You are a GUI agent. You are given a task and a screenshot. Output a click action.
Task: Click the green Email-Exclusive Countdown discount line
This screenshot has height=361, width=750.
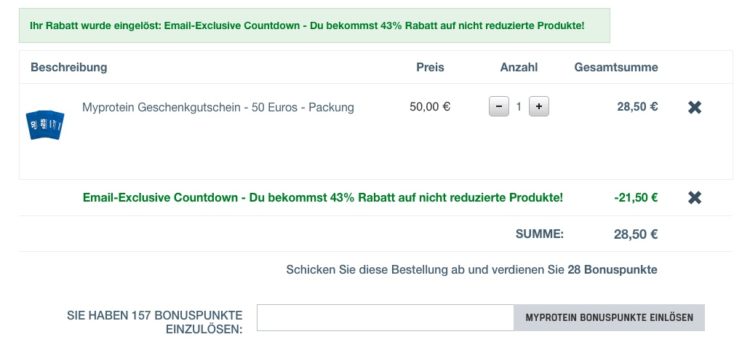click(323, 197)
